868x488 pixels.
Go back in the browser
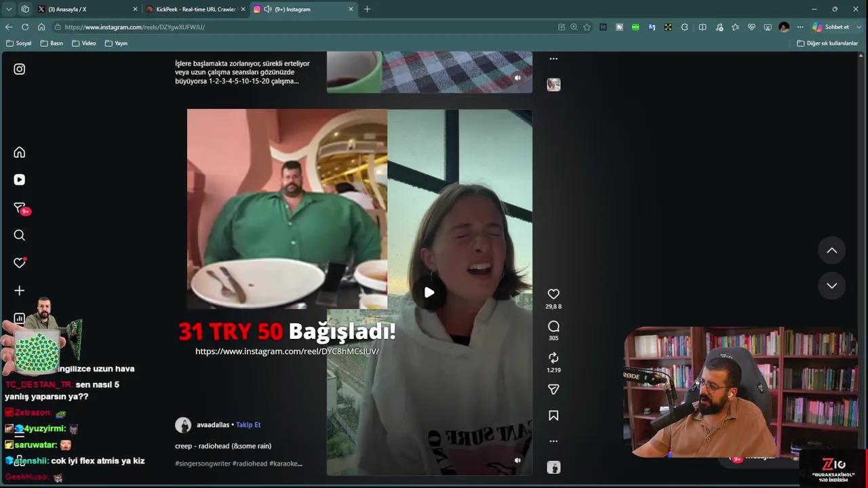pyautogui.click(x=9, y=27)
